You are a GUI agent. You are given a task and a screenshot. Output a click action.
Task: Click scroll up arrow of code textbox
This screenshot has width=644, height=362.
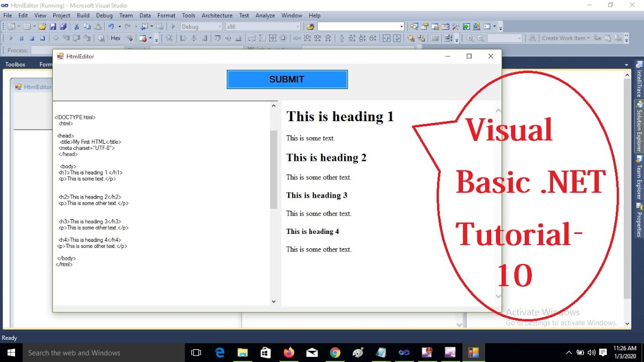pos(274,106)
